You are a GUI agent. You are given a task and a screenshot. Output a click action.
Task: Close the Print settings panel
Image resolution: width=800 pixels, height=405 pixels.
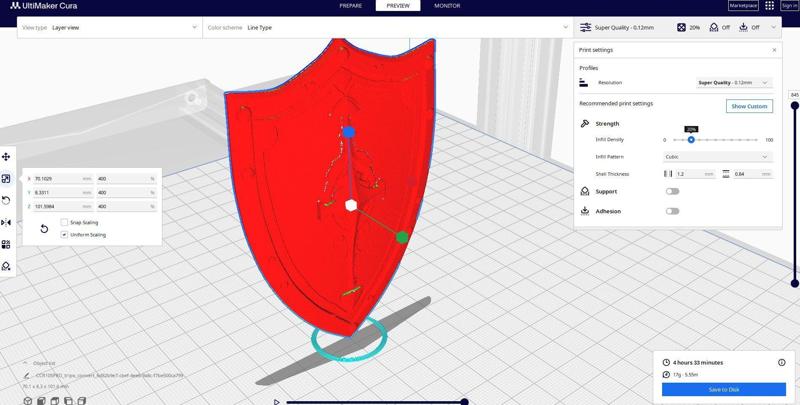click(774, 50)
